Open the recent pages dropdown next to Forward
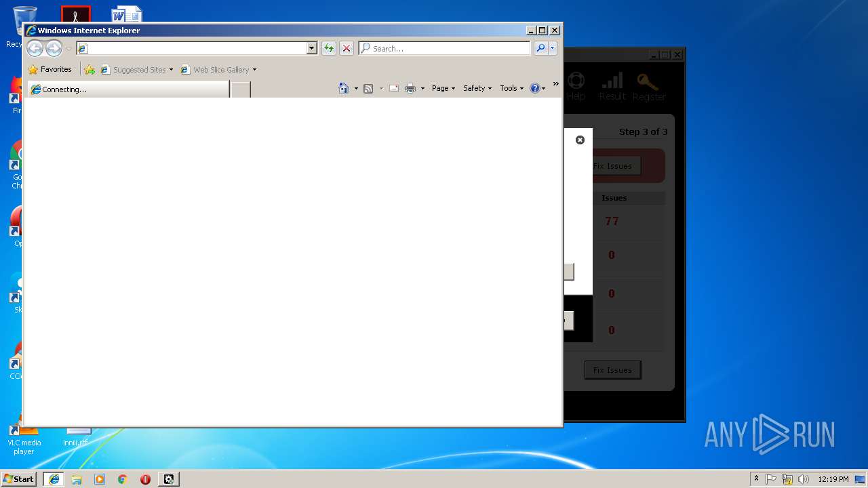868x488 pixels. (x=68, y=49)
